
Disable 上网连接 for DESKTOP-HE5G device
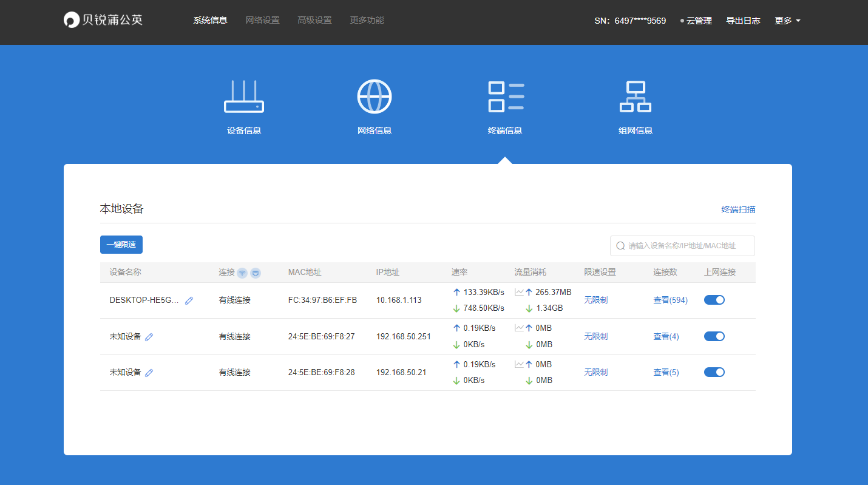pos(714,299)
